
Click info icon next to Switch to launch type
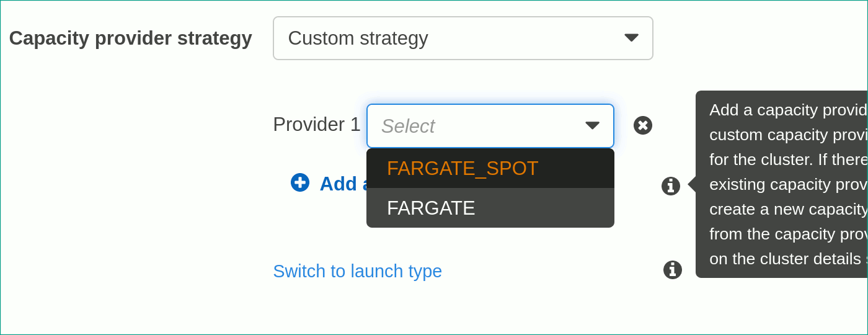point(673,270)
